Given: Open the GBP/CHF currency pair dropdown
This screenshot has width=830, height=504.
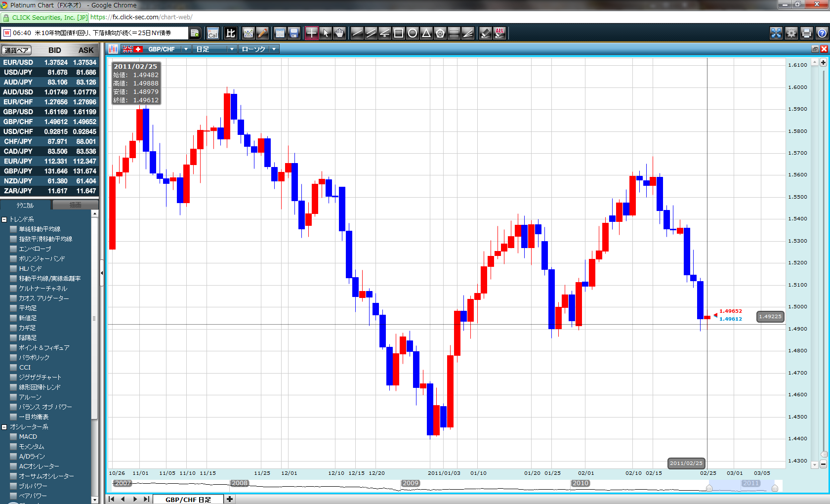Looking at the screenshot, I should coord(186,49).
